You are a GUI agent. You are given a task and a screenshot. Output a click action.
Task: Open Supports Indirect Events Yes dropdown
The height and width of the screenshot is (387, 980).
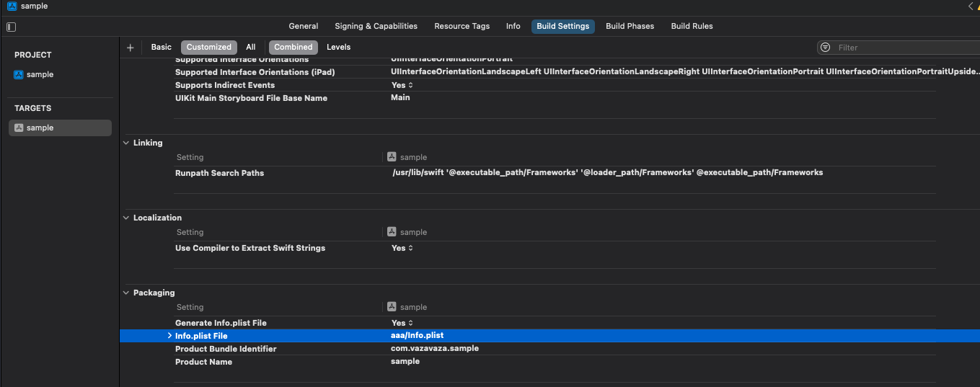tap(402, 85)
